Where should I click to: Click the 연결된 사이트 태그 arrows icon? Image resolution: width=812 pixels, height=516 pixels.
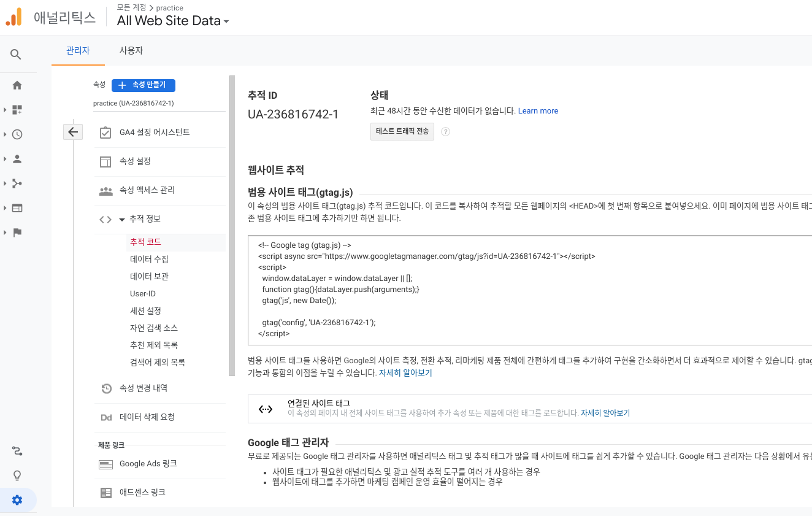coord(266,409)
